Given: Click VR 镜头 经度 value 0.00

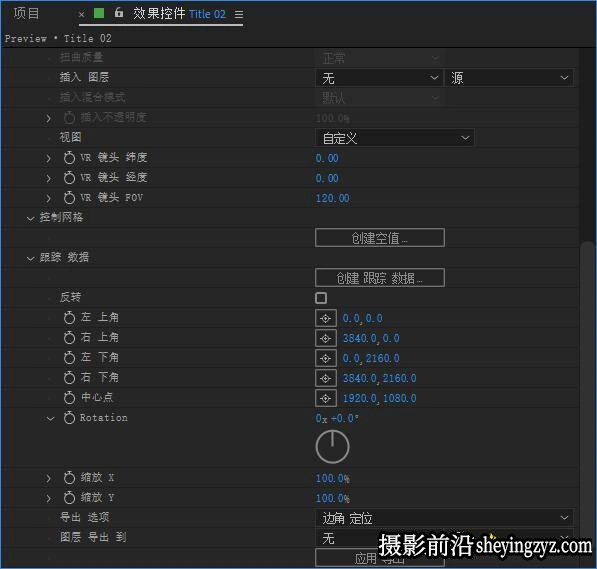Looking at the screenshot, I should pyautogui.click(x=327, y=178).
